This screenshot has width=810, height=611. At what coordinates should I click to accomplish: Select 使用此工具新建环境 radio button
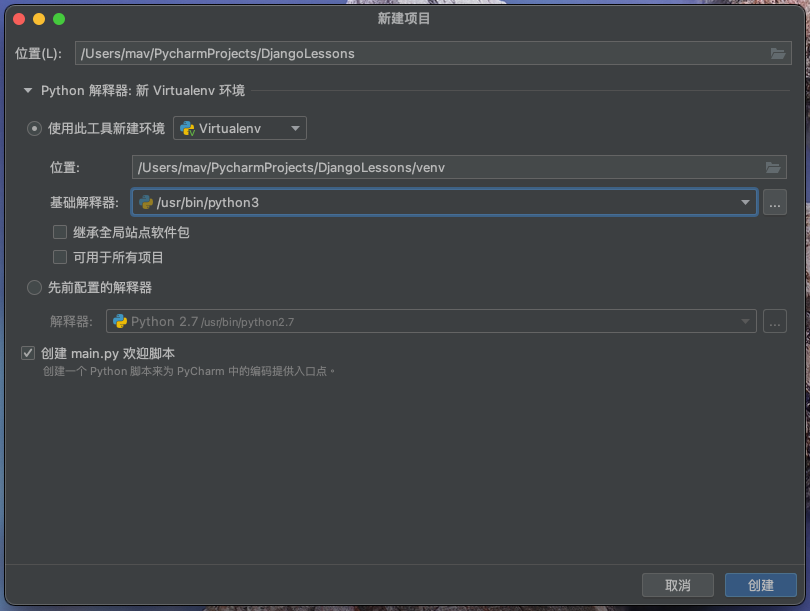(x=35, y=129)
